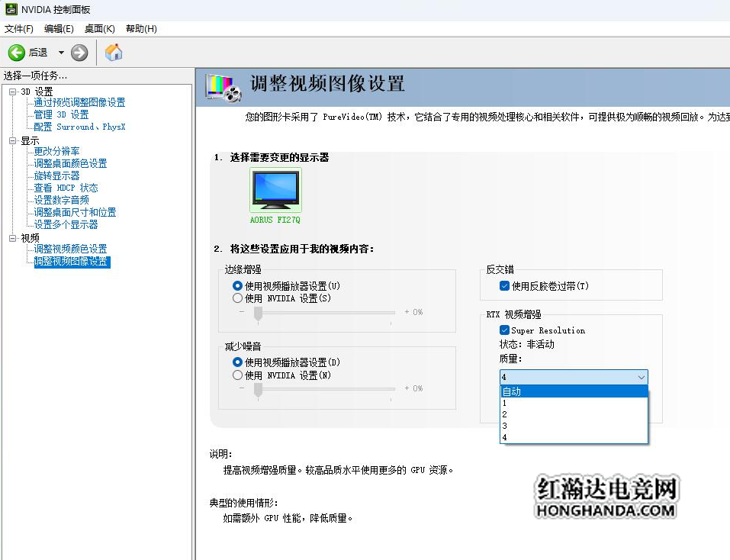Open 调整桌面尺寸和位置 link
This screenshot has width=730, height=560.
[x=75, y=212]
